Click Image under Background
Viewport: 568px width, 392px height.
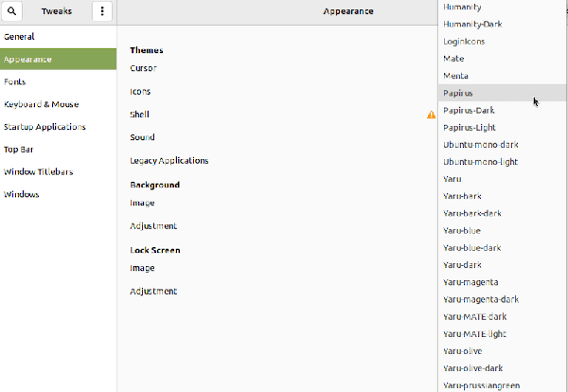pos(142,203)
